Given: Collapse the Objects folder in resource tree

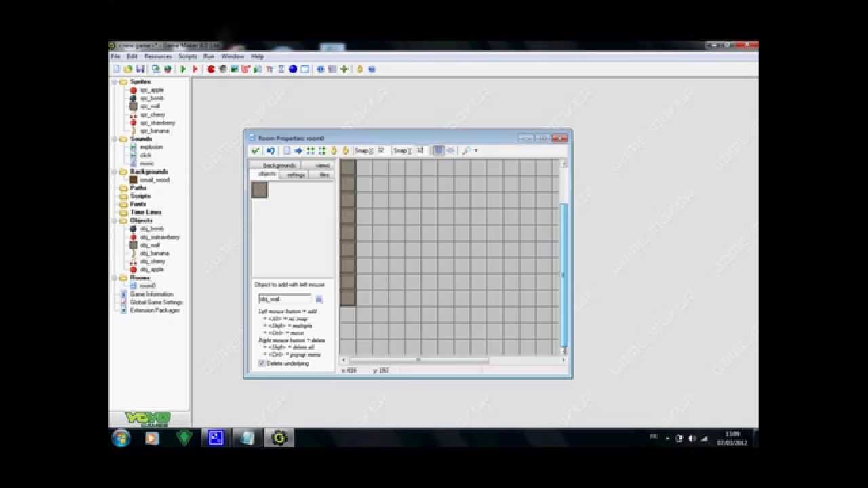Looking at the screenshot, I should pos(115,220).
